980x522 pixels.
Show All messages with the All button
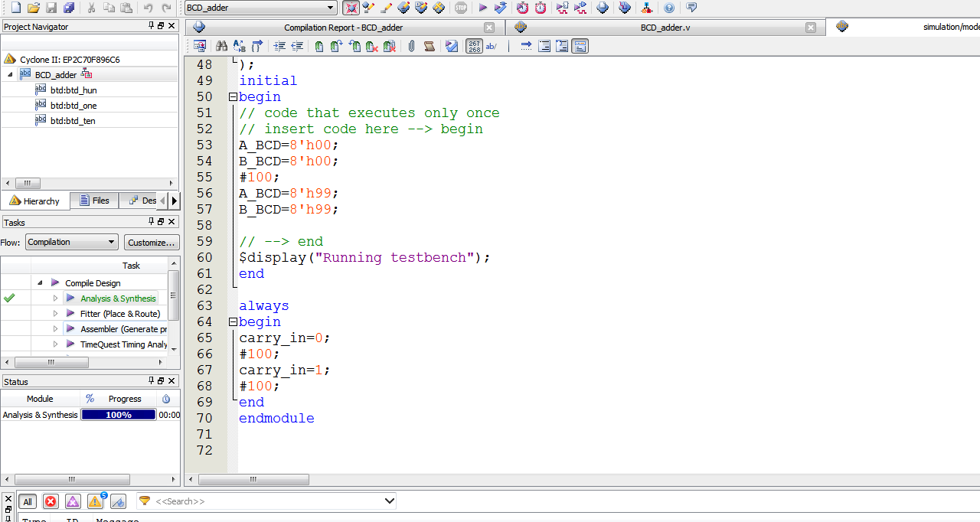pyautogui.click(x=28, y=501)
